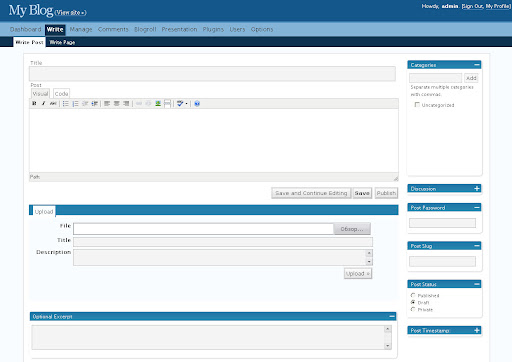Expand the Discussion panel
512x362 pixels.
477,189
